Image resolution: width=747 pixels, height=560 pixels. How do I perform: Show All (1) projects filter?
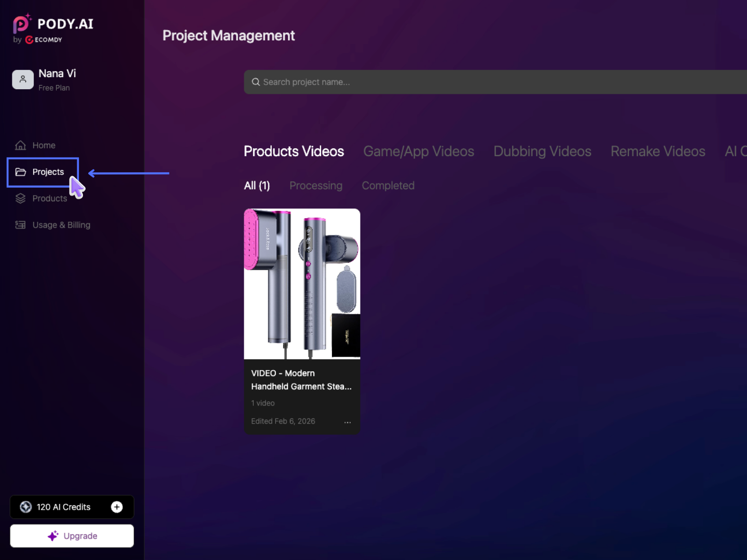click(257, 186)
